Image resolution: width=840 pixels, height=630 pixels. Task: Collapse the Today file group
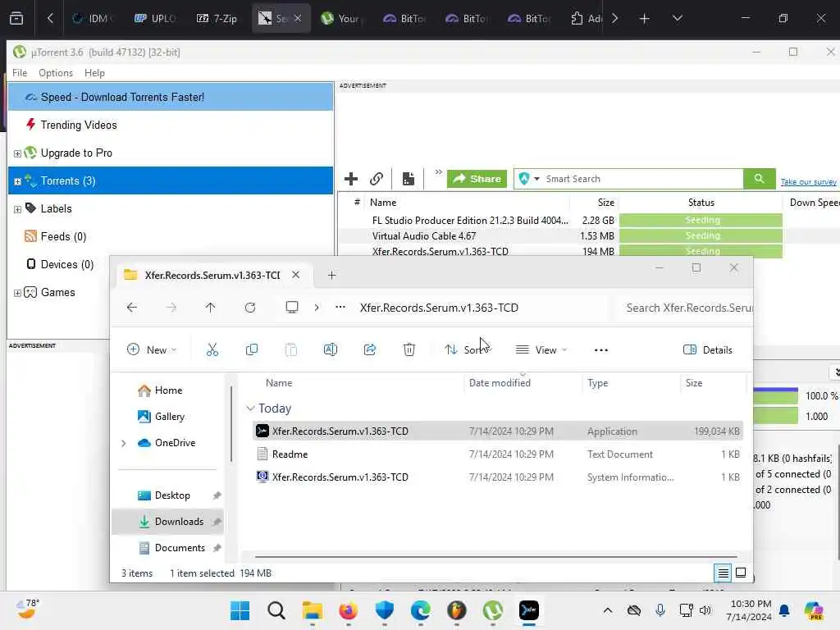pyautogui.click(x=250, y=409)
